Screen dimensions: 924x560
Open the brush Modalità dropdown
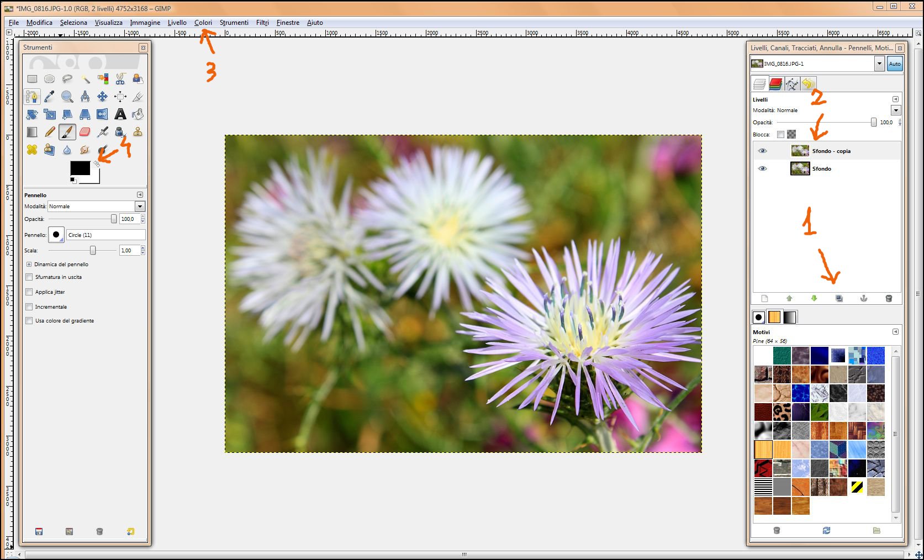point(140,206)
